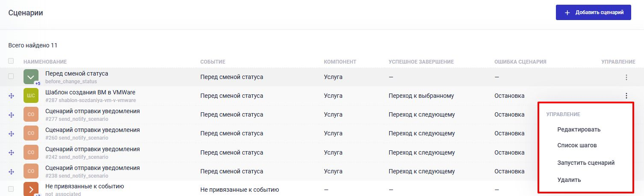Viewport: 644px width, 196px height.
Task: Check the Не привязанные к событию group checkbox
Action: pyautogui.click(x=11, y=189)
